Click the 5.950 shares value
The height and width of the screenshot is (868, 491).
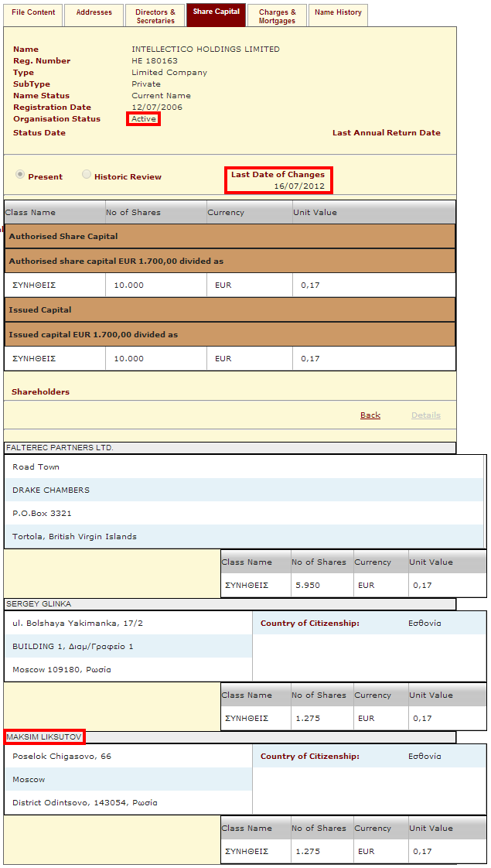coord(308,585)
